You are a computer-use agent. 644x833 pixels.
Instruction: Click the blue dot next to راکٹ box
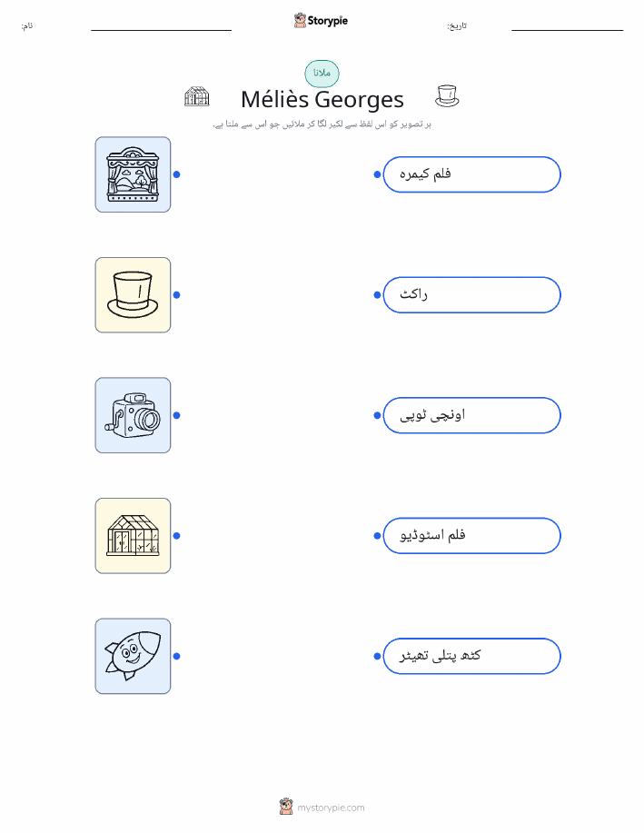tap(377, 295)
